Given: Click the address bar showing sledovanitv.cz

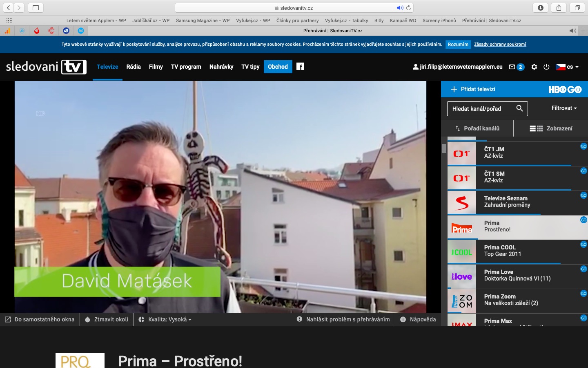Looking at the screenshot, I should pos(294,8).
